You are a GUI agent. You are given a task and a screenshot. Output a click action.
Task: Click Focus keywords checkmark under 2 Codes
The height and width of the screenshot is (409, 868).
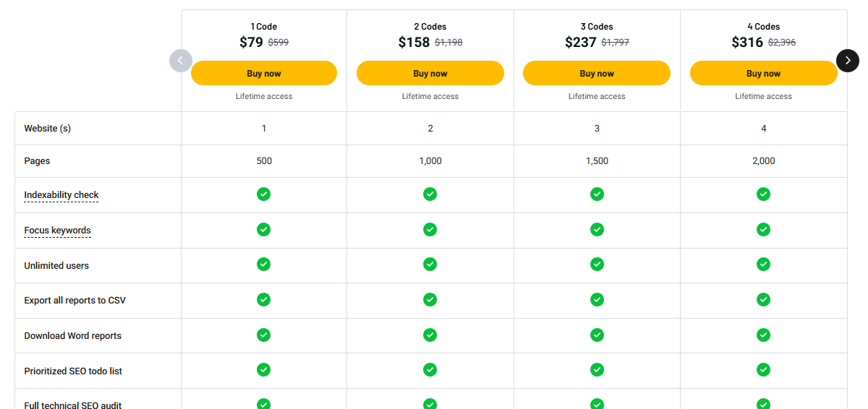(430, 230)
